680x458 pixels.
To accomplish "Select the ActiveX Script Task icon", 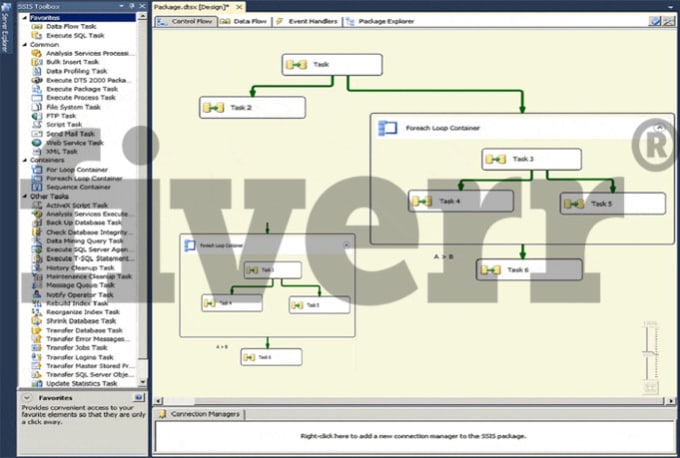I will pyautogui.click(x=37, y=205).
